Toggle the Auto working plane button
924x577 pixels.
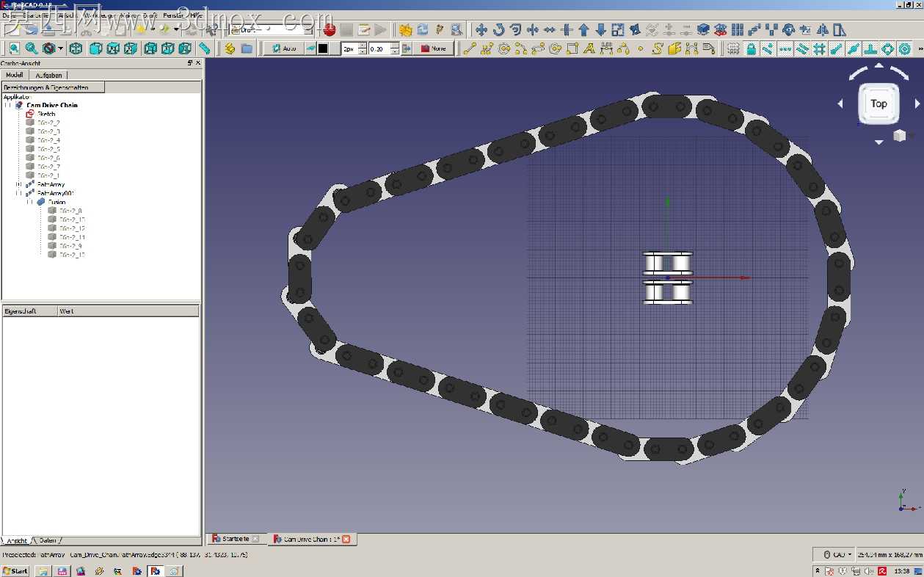(285, 48)
